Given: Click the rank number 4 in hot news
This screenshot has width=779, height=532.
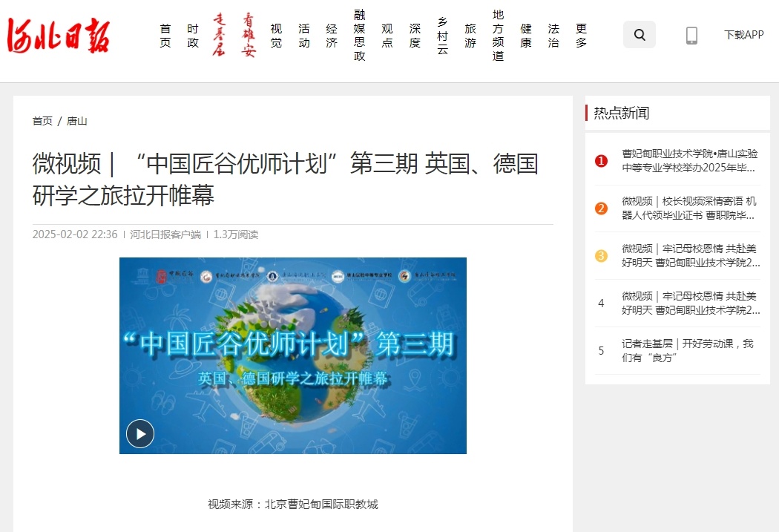Looking at the screenshot, I should point(601,303).
